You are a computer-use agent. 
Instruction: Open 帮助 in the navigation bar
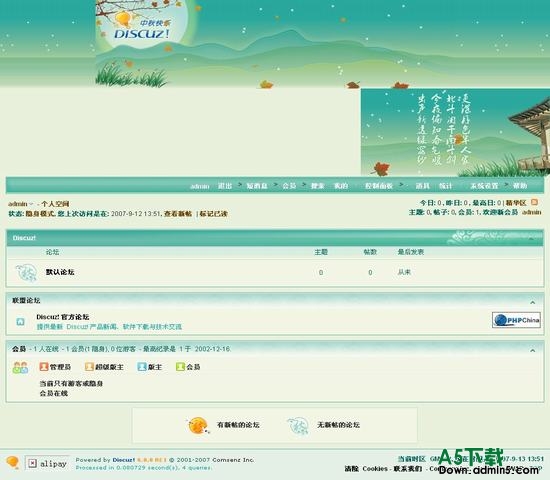coord(520,186)
